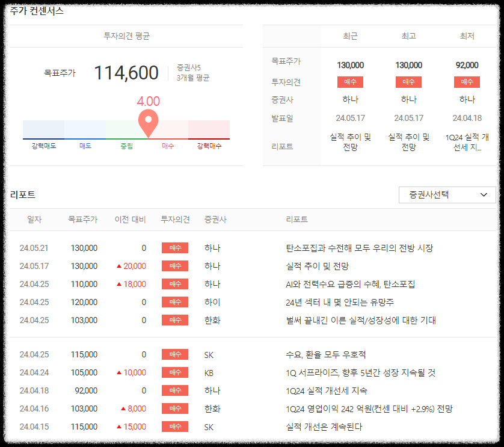
Task: Click the ▲18,000 change value
Action: (131, 284)
